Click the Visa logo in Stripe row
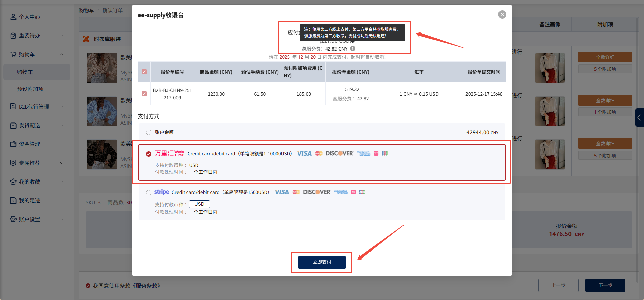644x300 pixels. (x=282, y=192)
